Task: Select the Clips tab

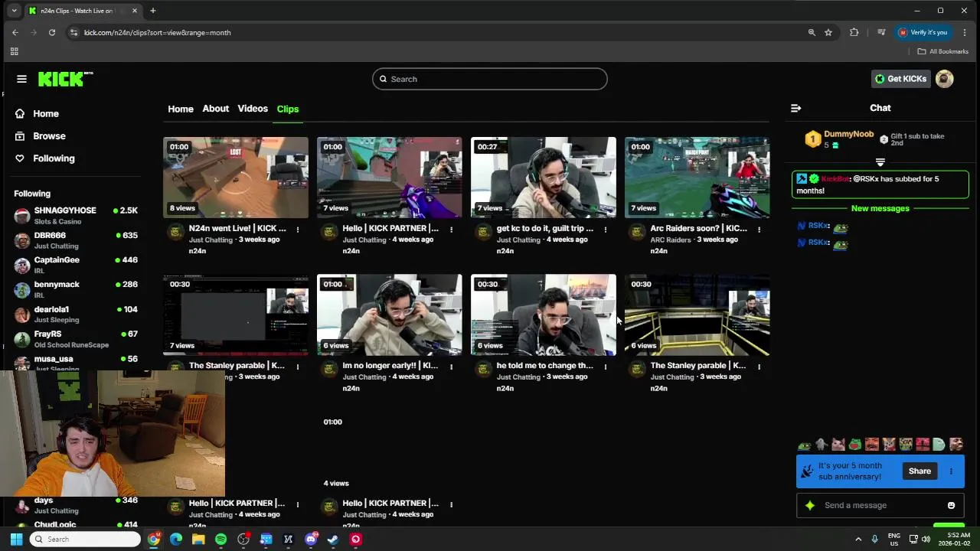Action: [x=288, y=109]
